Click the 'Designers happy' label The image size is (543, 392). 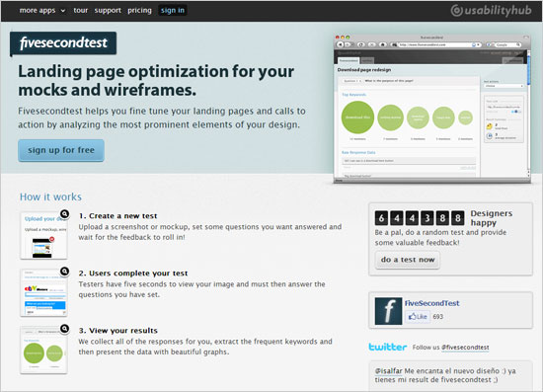coord(491,218)
